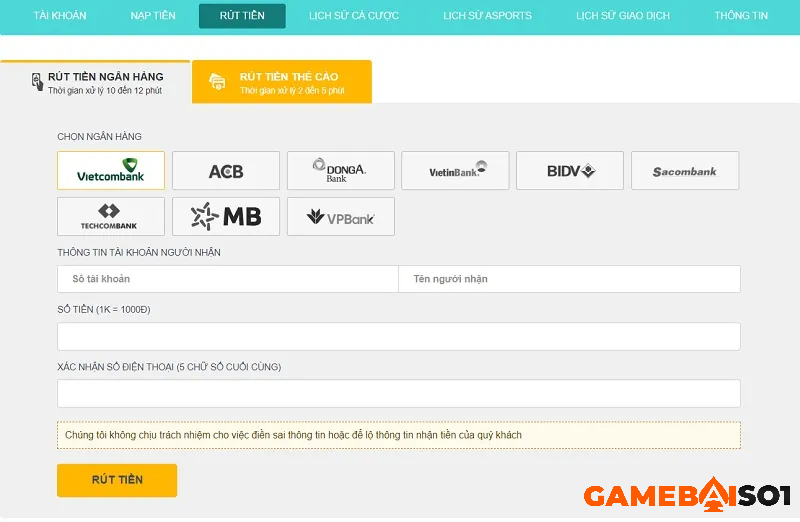The height and width of the screenshot is (522, 800).
Task: Select the Sacombank logo option
Action: [x=685, y=171]
